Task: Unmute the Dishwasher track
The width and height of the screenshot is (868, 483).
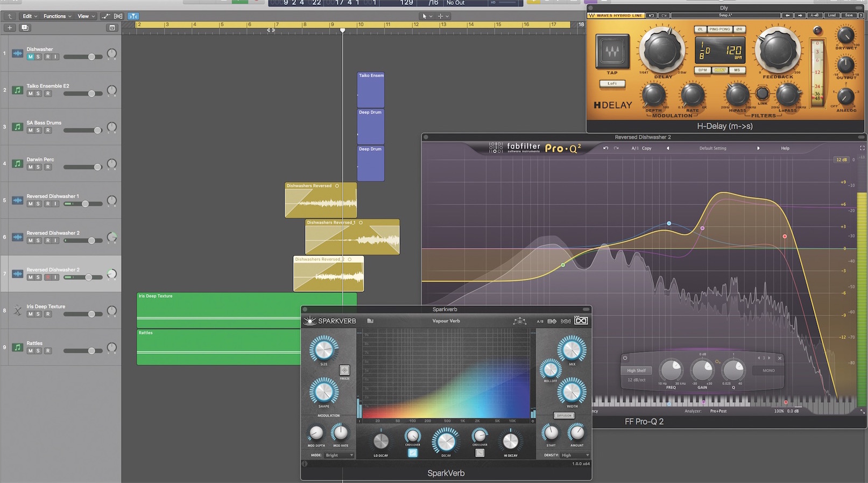Action: pos(30,57)
